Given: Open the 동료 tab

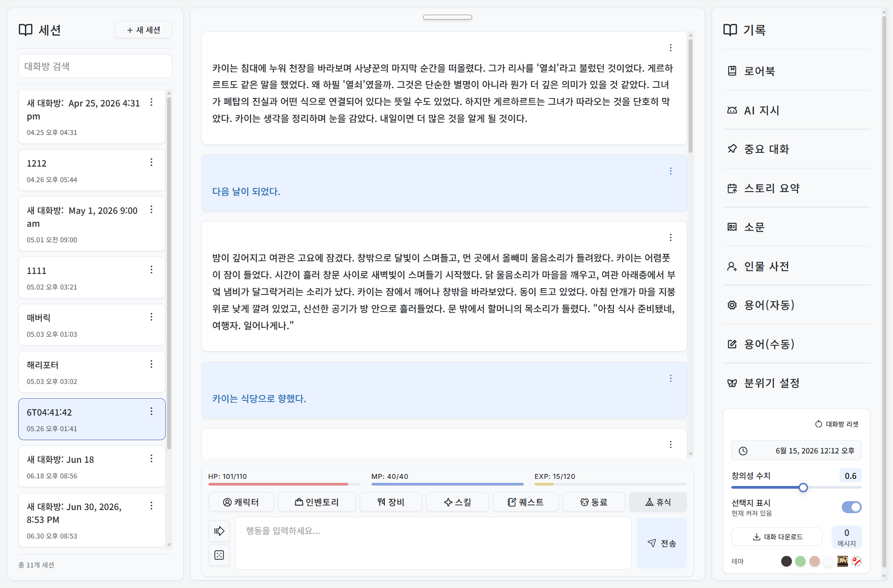Looking at the screenshot, I should [x=594, y=502].
